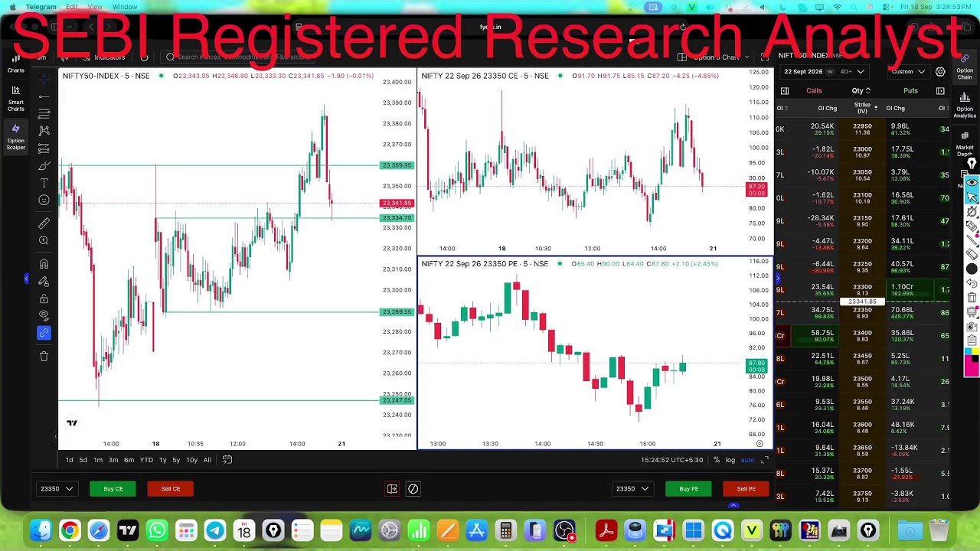Open option chain settings gear
Screen dimensions: 980x551
click(940, 72)
